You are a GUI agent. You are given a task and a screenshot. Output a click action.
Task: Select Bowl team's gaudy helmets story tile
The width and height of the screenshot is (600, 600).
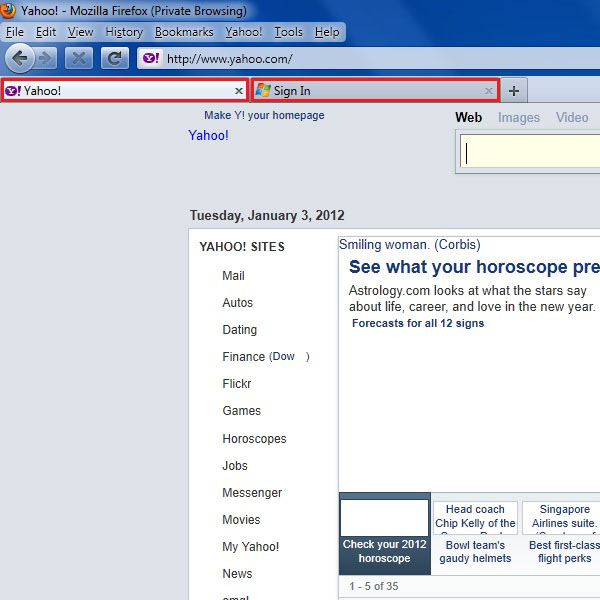coord(475,534)
